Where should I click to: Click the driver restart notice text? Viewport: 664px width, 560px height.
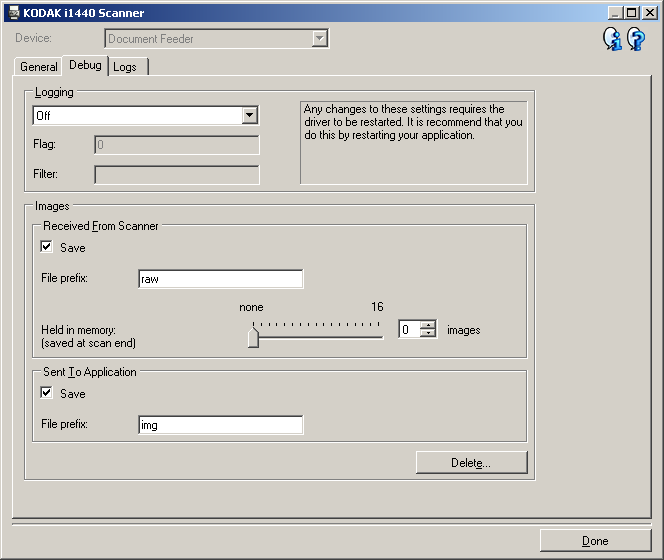(413, 122)
